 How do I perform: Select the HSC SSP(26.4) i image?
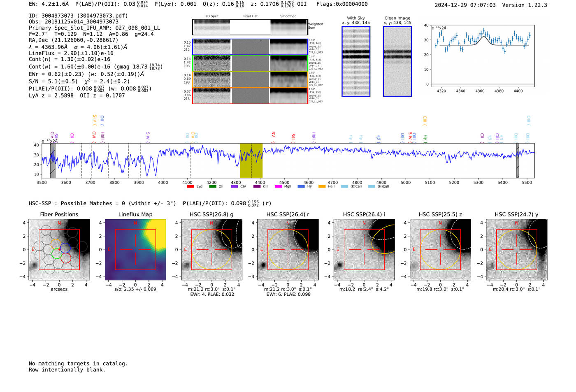(364, 250)
